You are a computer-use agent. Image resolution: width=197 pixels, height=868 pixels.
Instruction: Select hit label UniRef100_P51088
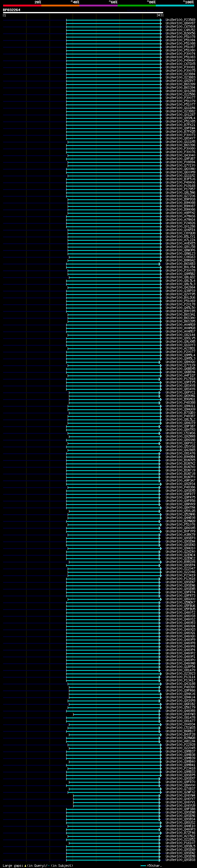coord(180,43)
